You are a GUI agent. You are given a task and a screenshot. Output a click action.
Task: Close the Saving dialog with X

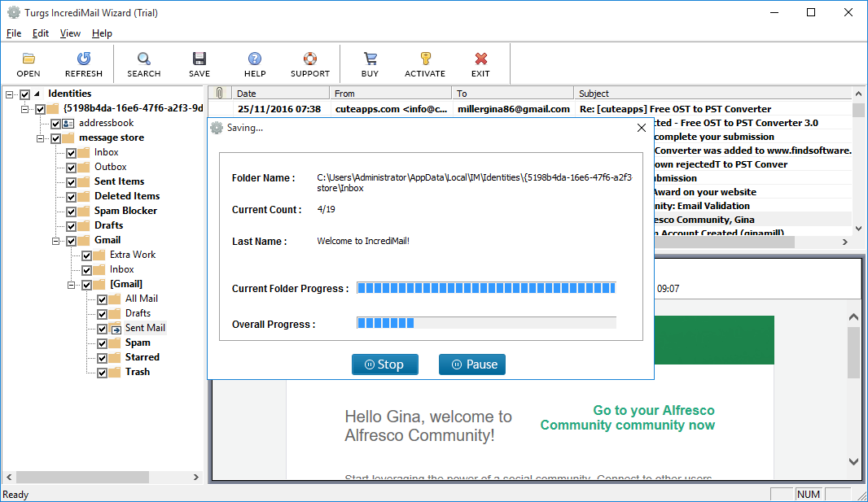pos(642,128)
